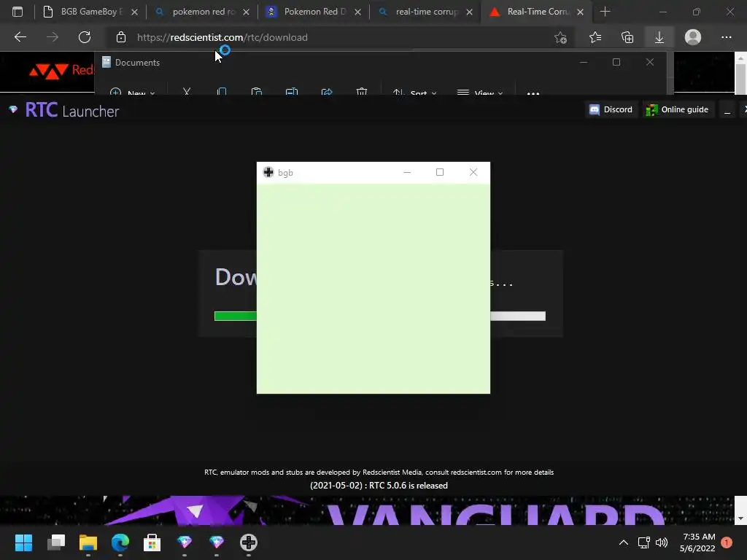Cut the selected item in Documents window
The height and width of the screenshot is (560, 747).
[187, 91]
